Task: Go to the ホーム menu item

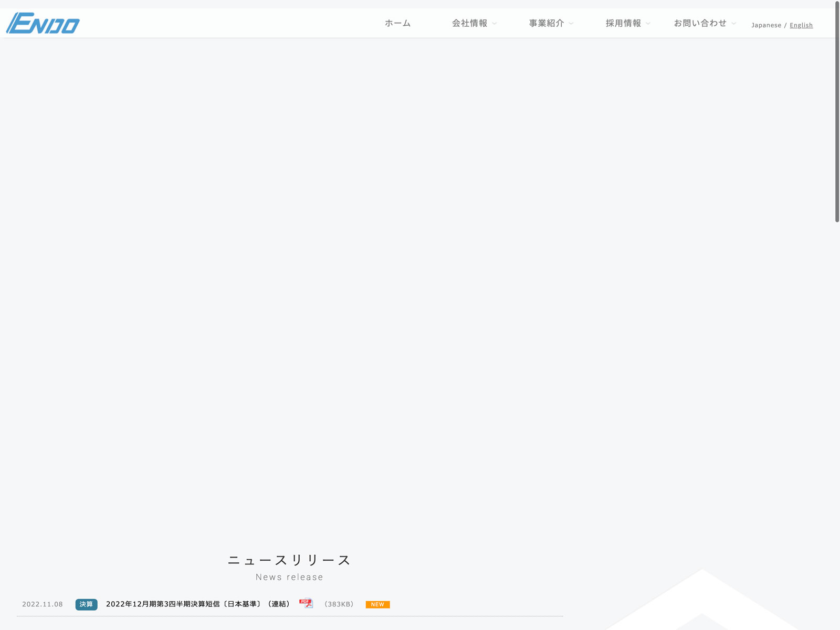Action: pyautogui.click(x=397, y=23)
